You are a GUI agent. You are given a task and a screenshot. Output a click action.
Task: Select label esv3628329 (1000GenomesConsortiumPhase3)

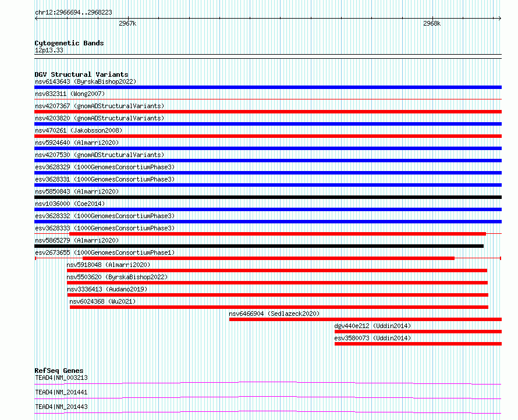click(105, 167)
